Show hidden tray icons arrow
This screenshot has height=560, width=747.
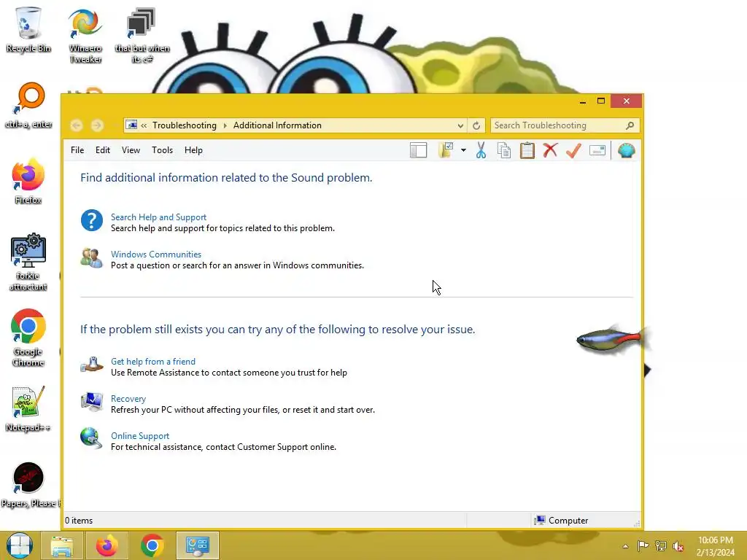(625, 546)
